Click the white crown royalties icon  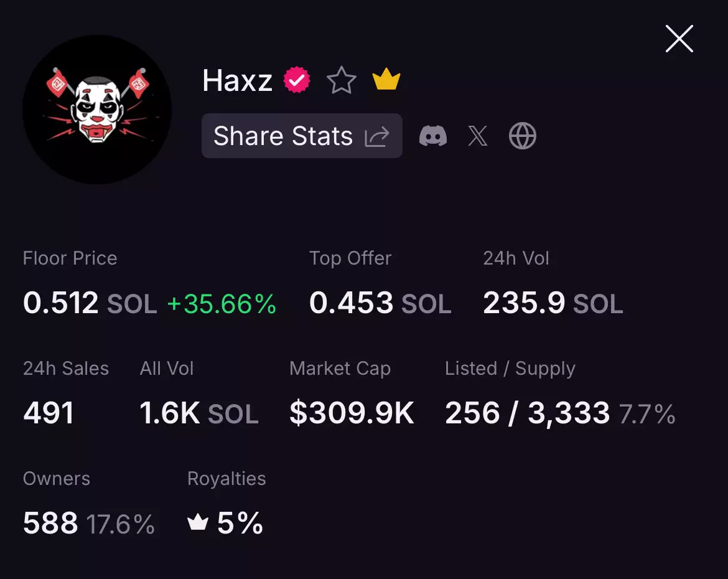coord(198,523)
